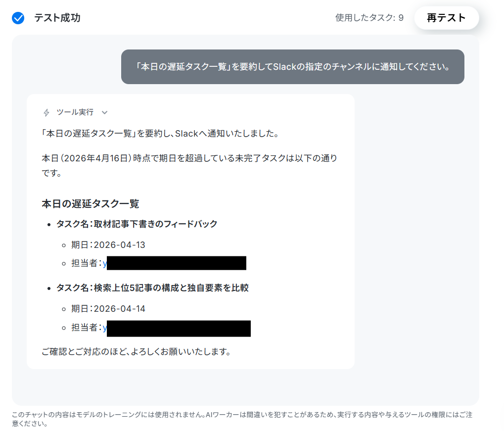Click the Slackへ通知いたしました response sentence

pos(160,134)
